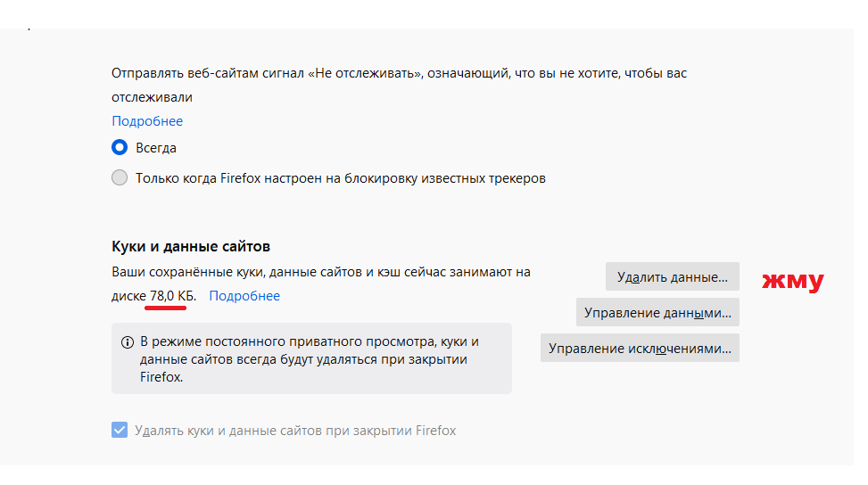This screenshot has width=868, height=485.
Task: Open the "Подробнее" link under Do Not Track
Action: pyautogui.click(x=147, y=121)
